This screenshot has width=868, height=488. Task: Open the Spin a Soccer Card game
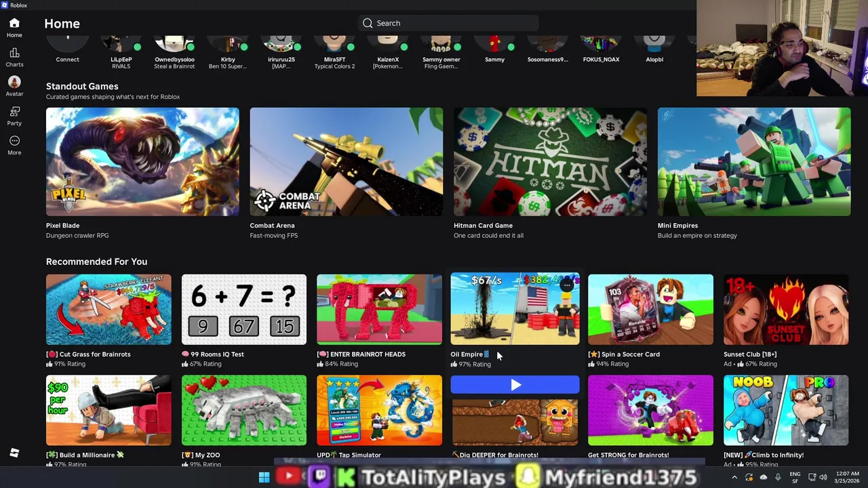[x=650, y=310]
